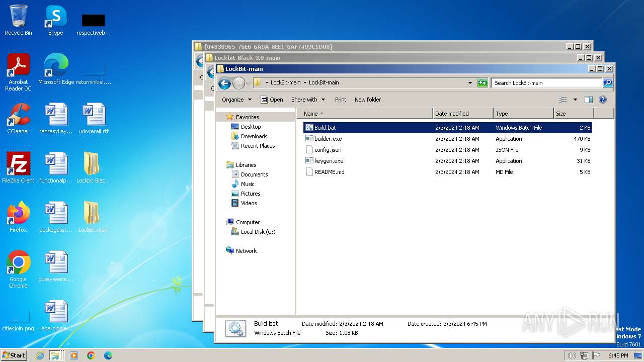
Task: Expand the address bar history dropdown
Action: pos(470,83)
